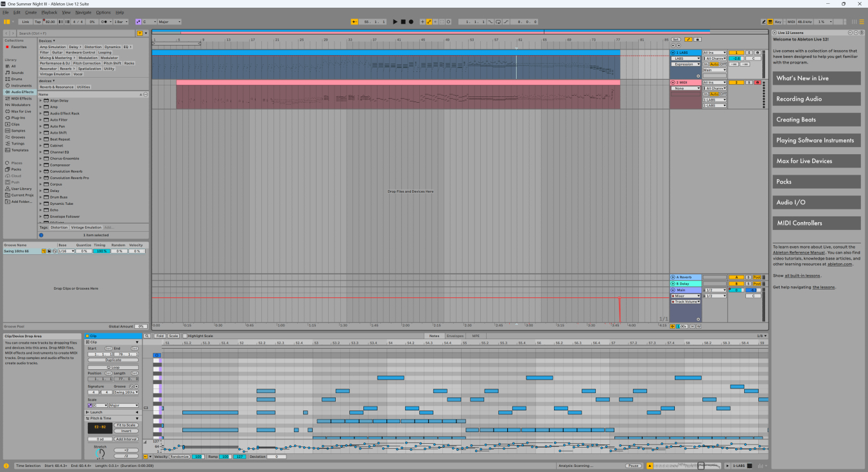Image resolution: width=868 pixels, height=472 pixels.
Task: Select Drums in the Library sidebar
Action: 17,79
